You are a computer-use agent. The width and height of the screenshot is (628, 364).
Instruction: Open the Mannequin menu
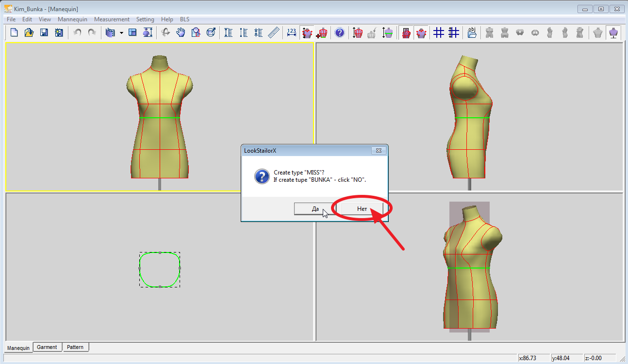[72, 19]
